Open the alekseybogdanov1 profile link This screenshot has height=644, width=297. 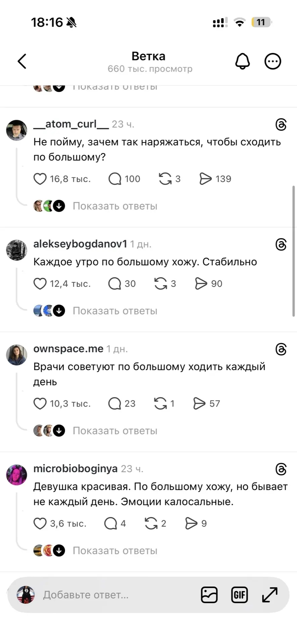click(80, 244)
